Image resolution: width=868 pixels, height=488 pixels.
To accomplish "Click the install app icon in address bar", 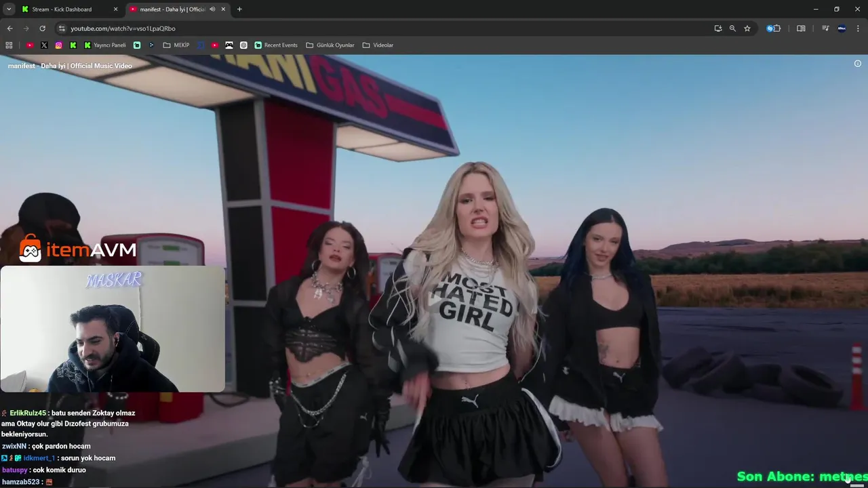I will [718, 28].
